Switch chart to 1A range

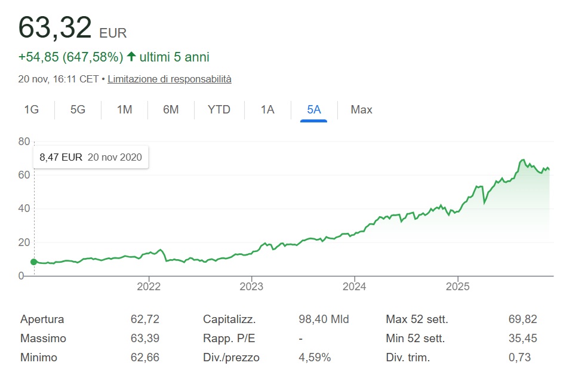click(267, 110)
